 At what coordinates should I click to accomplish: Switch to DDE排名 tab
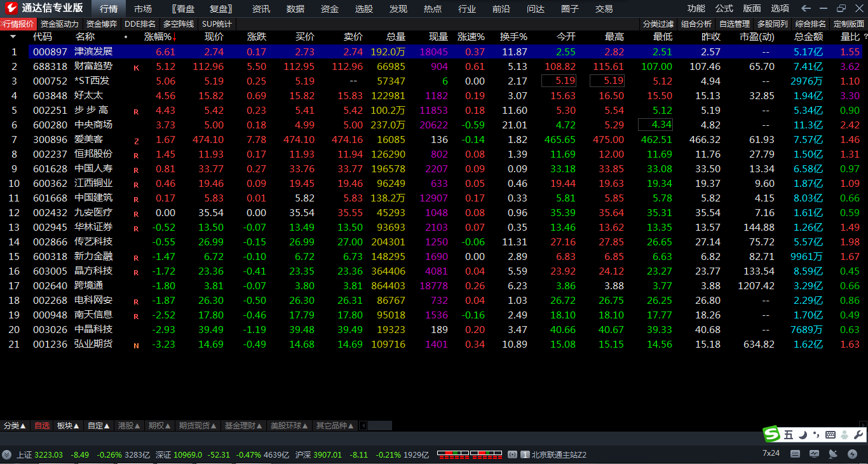[x=140, y=24]
